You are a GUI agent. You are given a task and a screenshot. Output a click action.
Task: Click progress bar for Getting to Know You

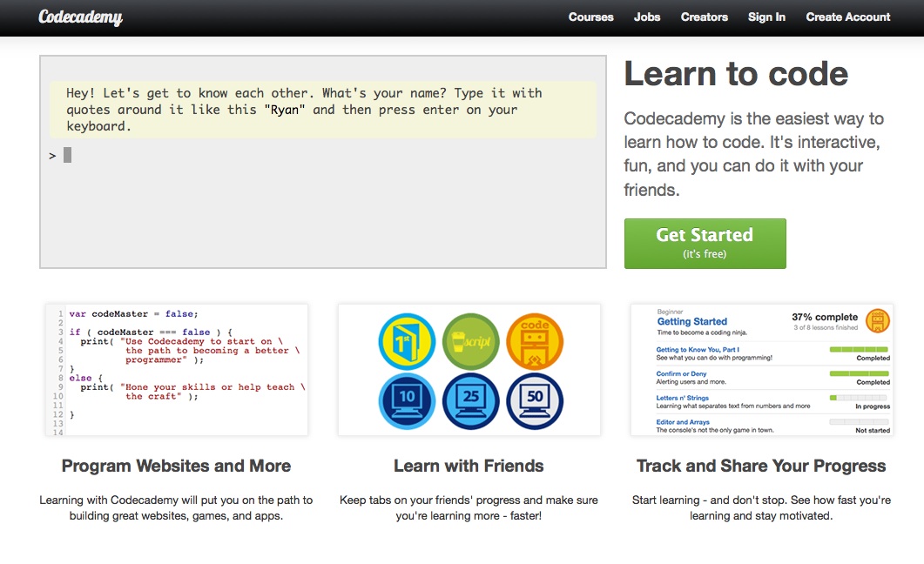859,349
